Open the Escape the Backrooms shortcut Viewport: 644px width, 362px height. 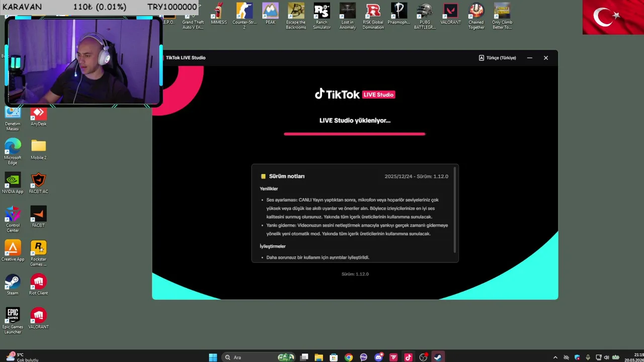click(296, 16)
